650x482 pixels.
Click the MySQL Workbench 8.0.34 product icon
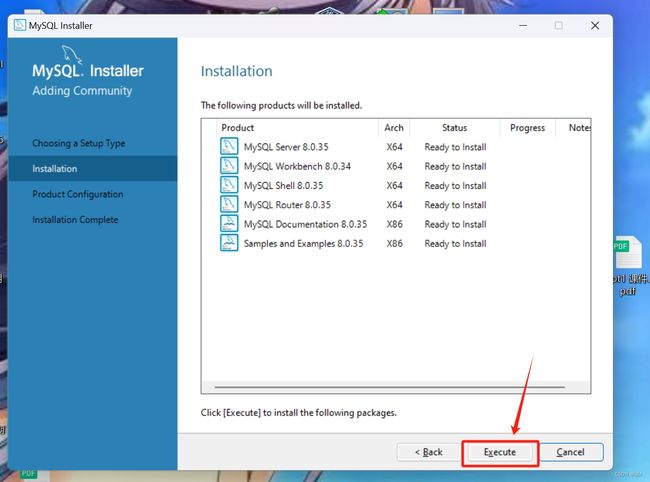tap(229, 165)
